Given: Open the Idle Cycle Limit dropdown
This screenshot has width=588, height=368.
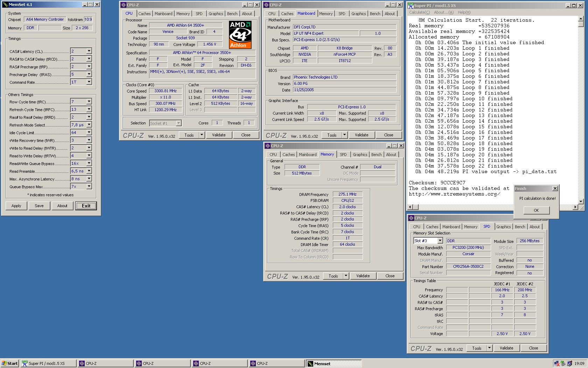Looking at the screenshot, I should [89, 132].
